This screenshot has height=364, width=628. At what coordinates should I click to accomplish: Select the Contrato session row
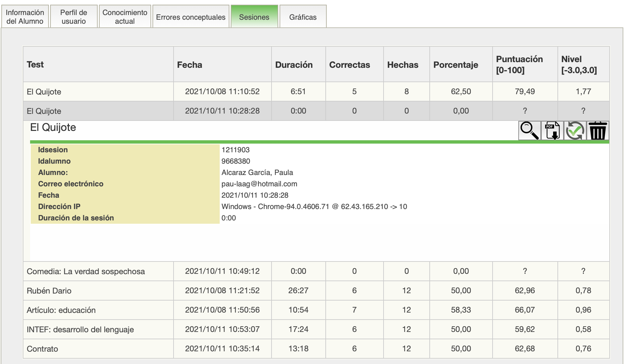[98, 349]
